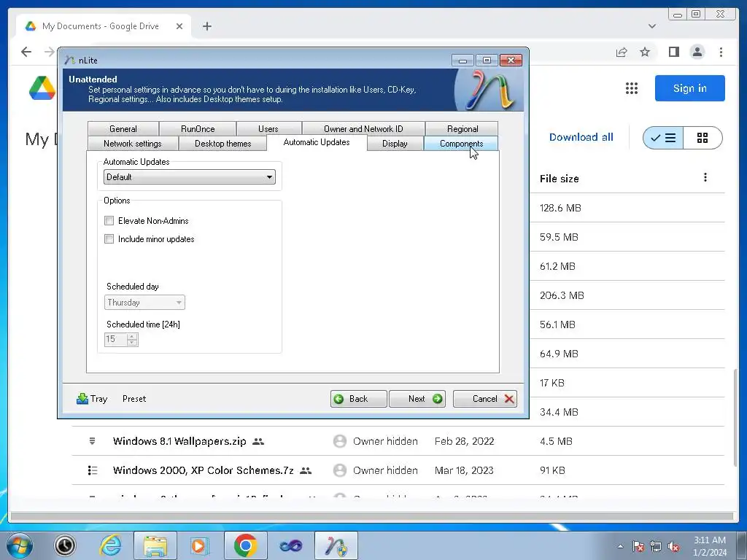Select the Owner and Network ID tab
This screenshot has height=560, width=747.
tap(363, 128)
